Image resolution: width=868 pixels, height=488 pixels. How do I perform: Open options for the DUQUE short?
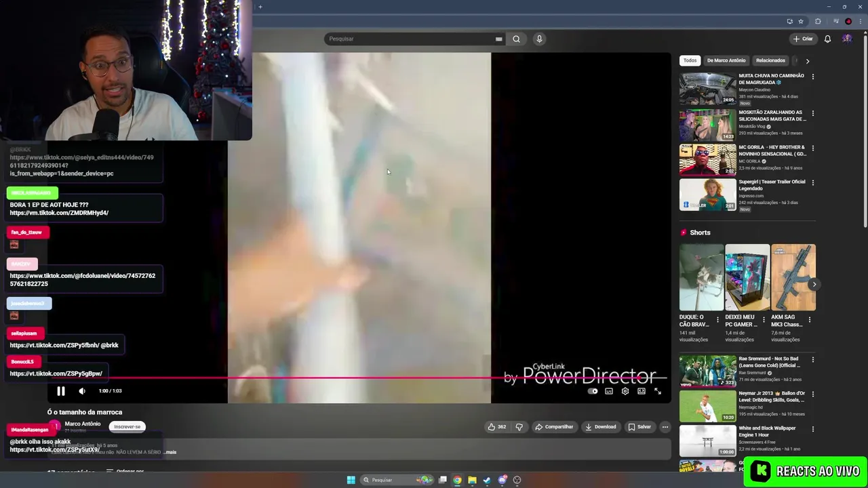[x=717, y=320]
